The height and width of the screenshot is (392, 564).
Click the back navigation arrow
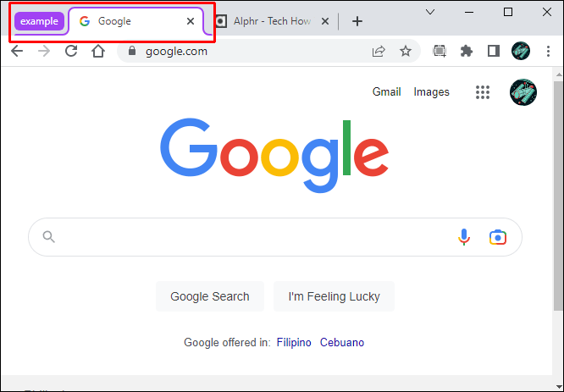[17, 51]
